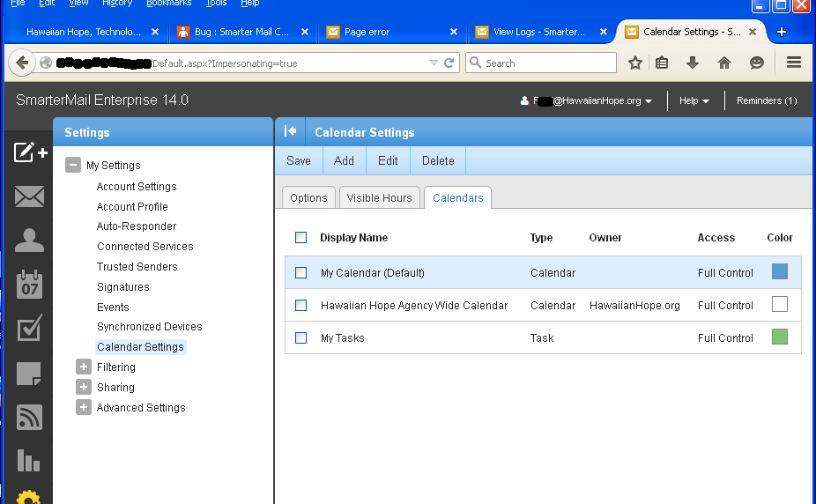Switch to the Page error browser tab
This screenshot has height=504, width=816.
coord(390,32)
